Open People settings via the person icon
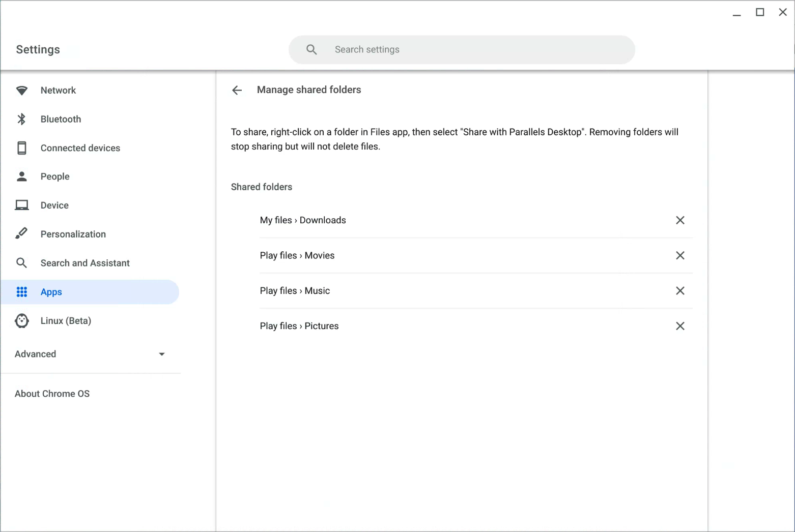 point(22,176)
